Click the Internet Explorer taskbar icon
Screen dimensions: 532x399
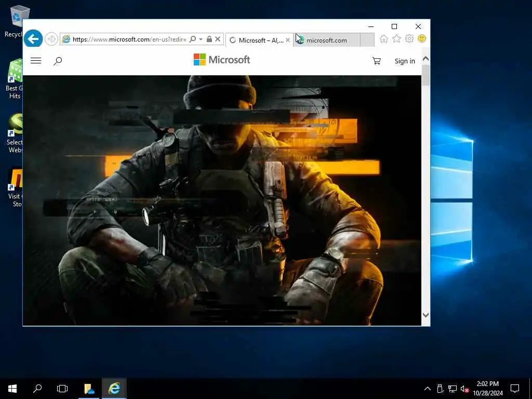click(114, 389)
